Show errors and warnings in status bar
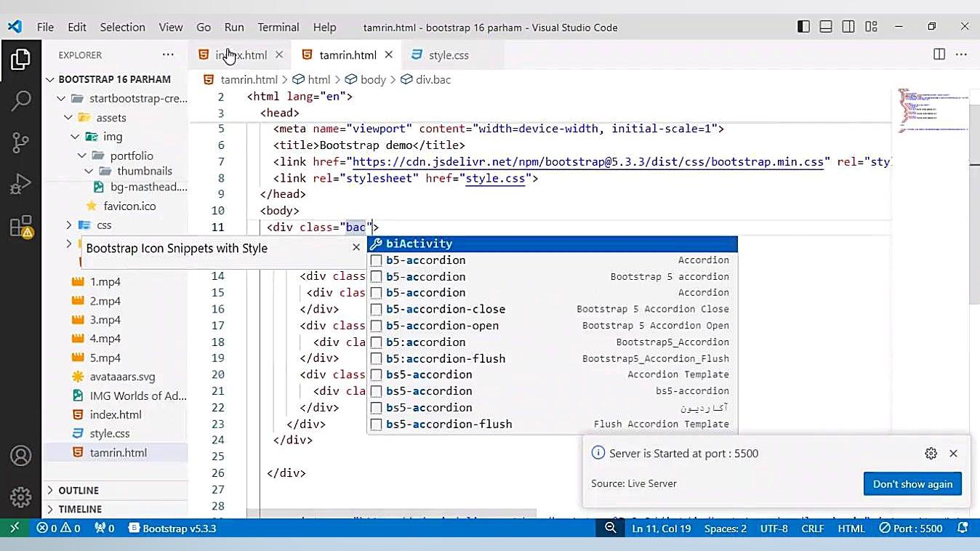 click(x=59, y=528)
